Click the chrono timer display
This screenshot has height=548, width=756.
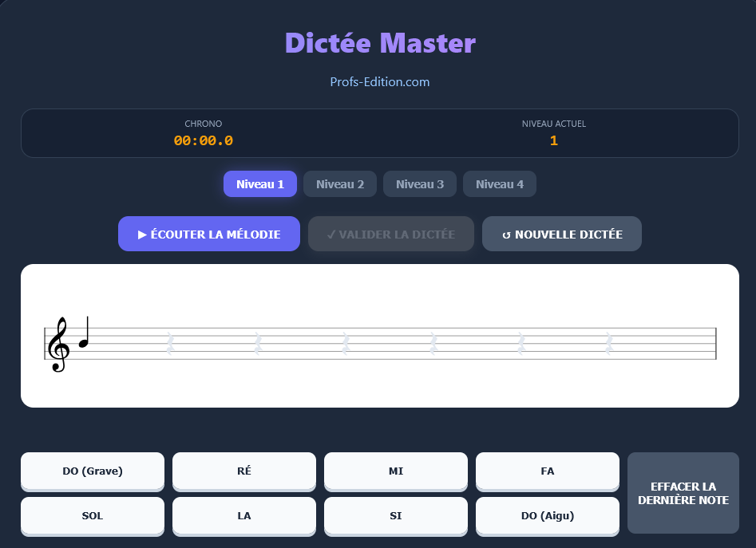click(204, 140)
